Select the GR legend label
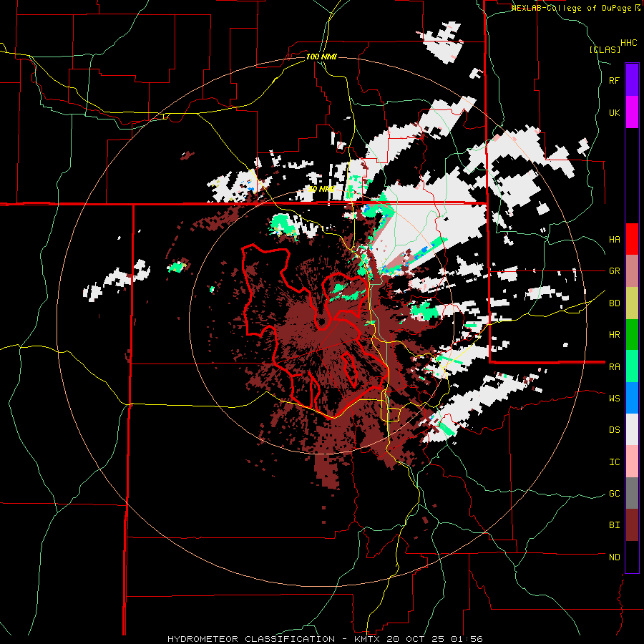Viewport: 644px width, 644px height. tap(614, 271)
